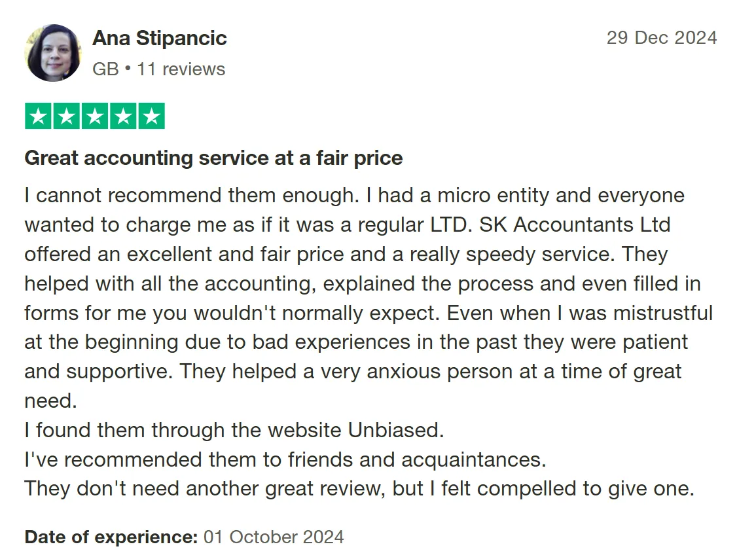
Task: Click the first green star
Action: [39, 116]
